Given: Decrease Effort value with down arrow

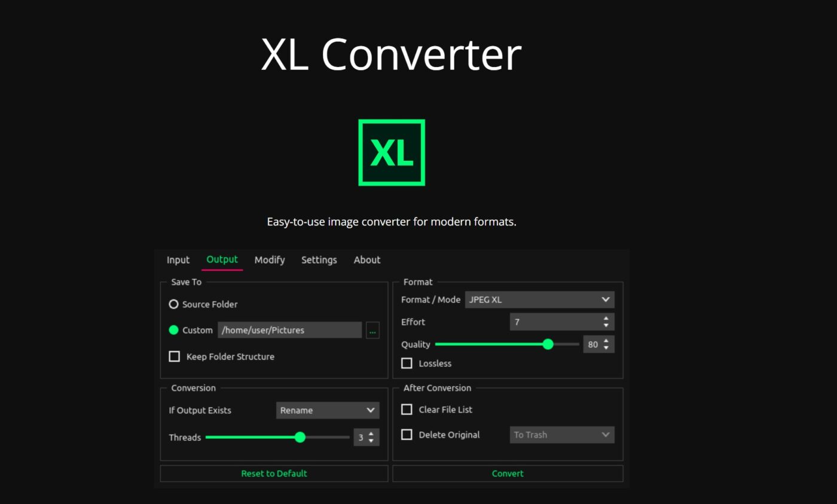Looking at the screenshot, I should coord(606,325).
